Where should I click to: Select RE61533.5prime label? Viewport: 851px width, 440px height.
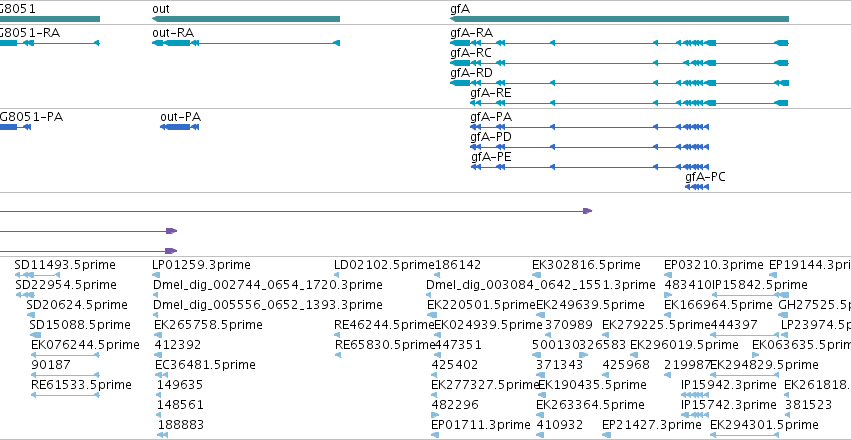click(x=81, y=385)
